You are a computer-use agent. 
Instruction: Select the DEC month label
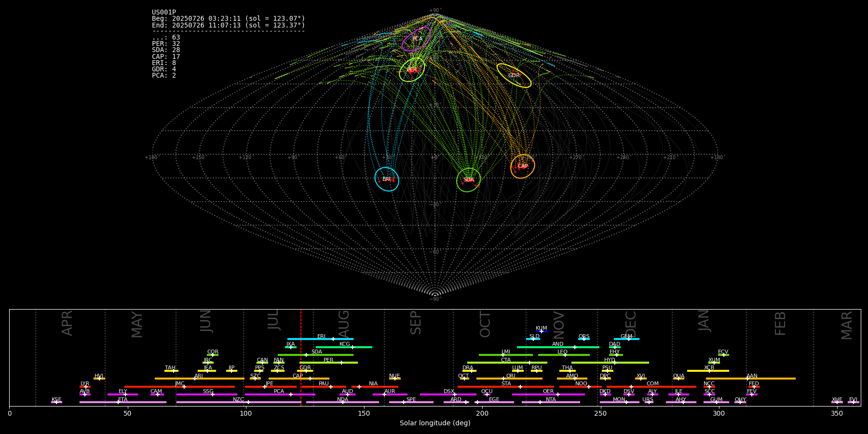[631, 324]
